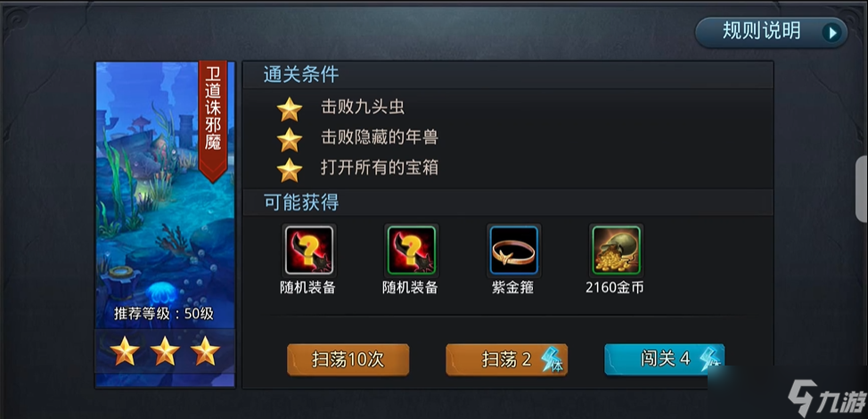
Task: Click the underwater stage preview image
Action: [165, 195]
